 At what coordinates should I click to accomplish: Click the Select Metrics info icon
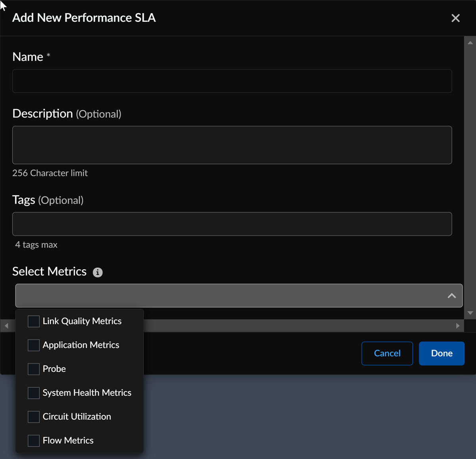[x=98, y=272]
